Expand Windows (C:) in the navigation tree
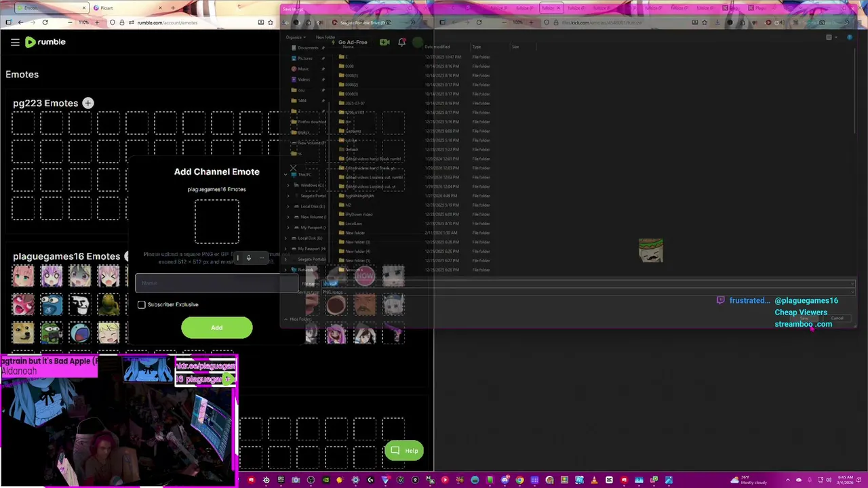The height and width of the screenshot is (488, 868). click(x=288, y=185)
